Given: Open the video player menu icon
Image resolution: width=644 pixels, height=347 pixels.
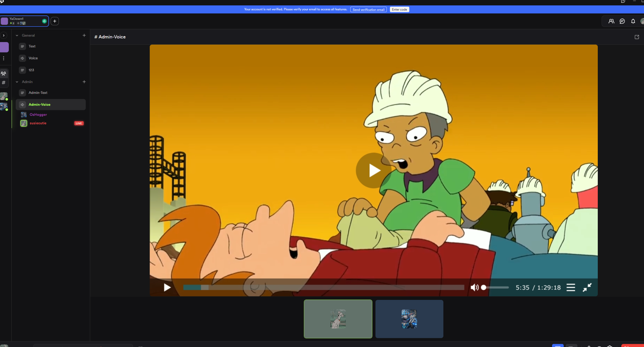Looking at the screenshot, I should pyautogui.click(x=571, y=287).
